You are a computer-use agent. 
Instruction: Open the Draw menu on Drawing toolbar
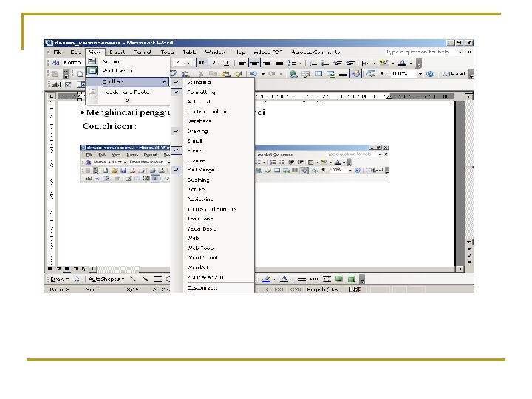tap(59, 279)
